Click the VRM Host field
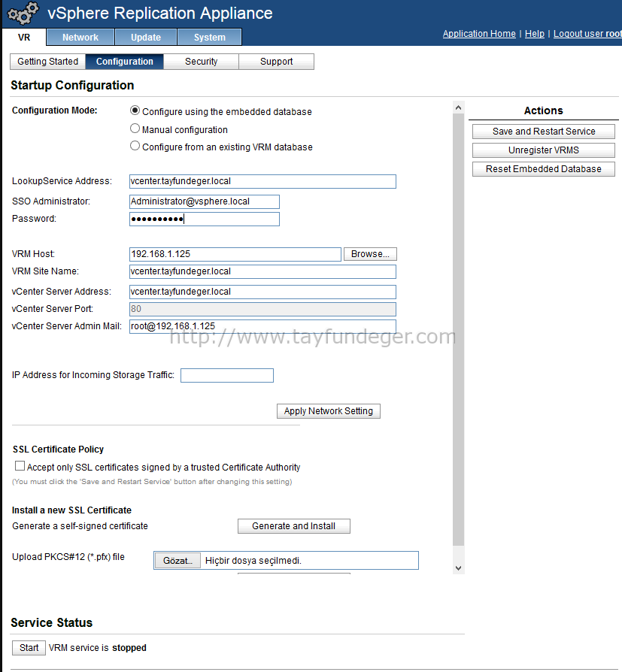 click(235, 254)
